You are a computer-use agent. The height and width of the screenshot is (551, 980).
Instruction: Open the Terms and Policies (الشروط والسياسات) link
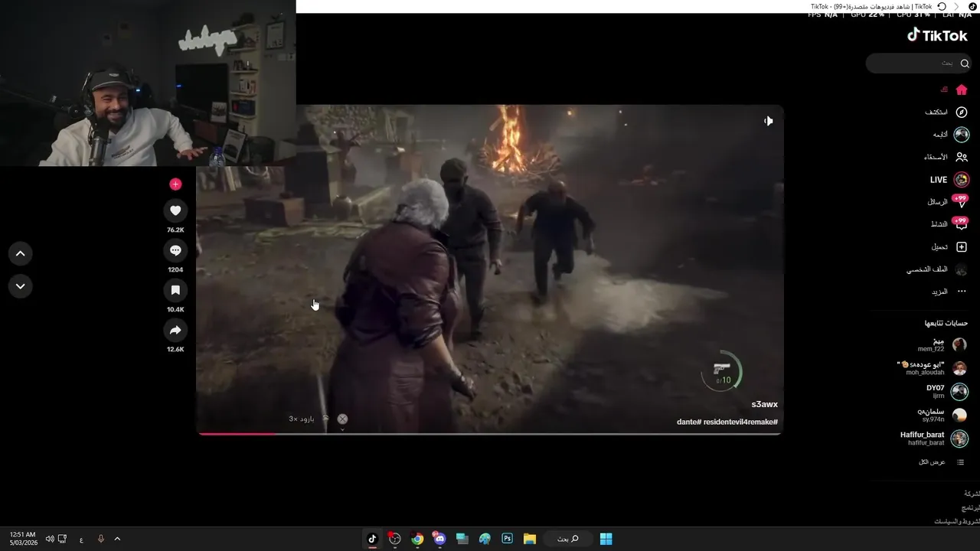[957, 521]
